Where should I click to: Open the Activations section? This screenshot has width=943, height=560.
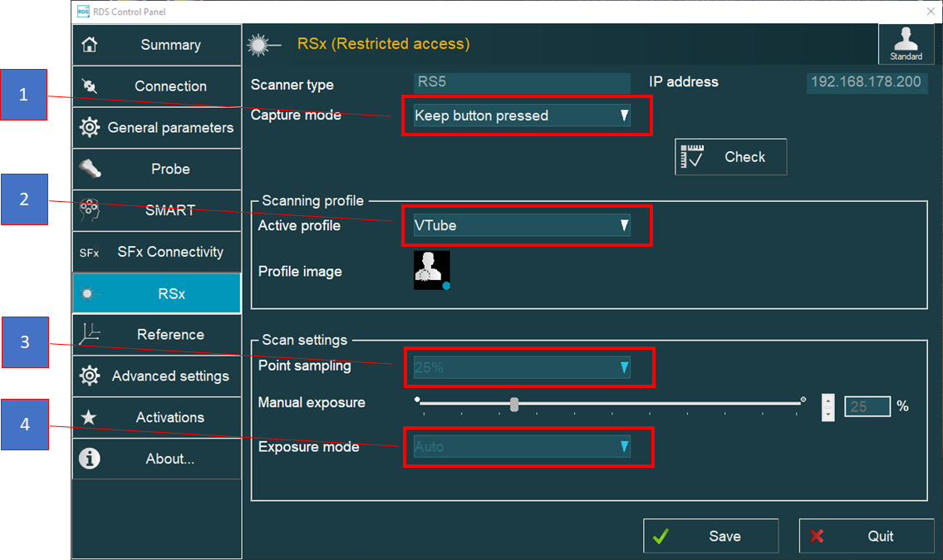tap(91, 417)
